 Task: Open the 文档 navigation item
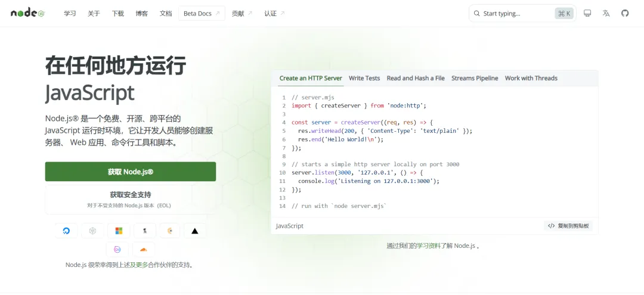166,14
